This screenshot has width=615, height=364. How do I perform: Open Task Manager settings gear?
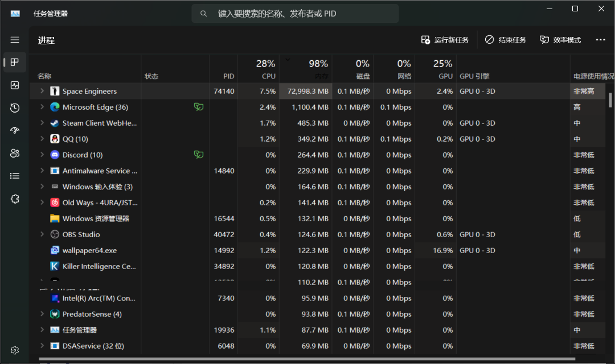[x=15, y=350]
